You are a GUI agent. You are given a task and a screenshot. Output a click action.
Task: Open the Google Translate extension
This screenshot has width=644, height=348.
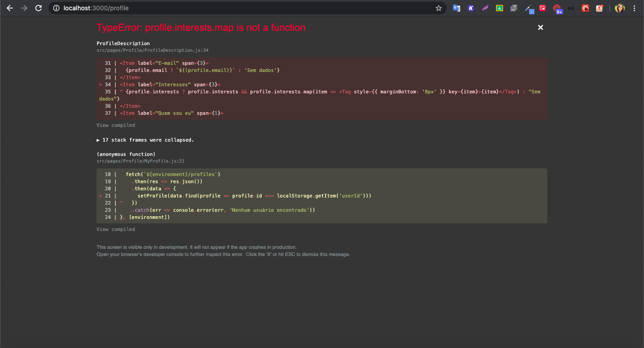457,8
